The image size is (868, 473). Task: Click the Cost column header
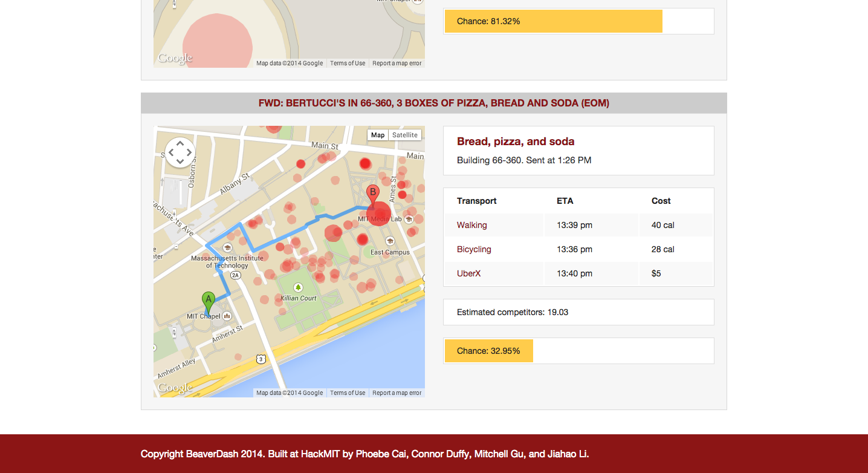661,201
